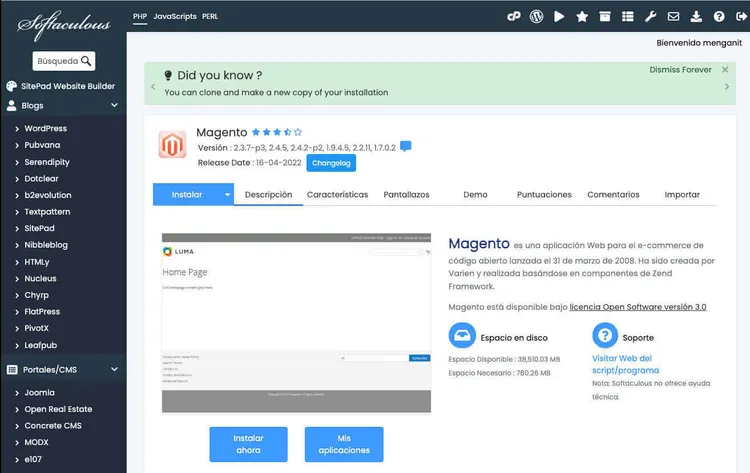This screenshot has width=750, height=473.
Task: Click the Changelog button
Action: pyautogui.click(x=331, y=163)
